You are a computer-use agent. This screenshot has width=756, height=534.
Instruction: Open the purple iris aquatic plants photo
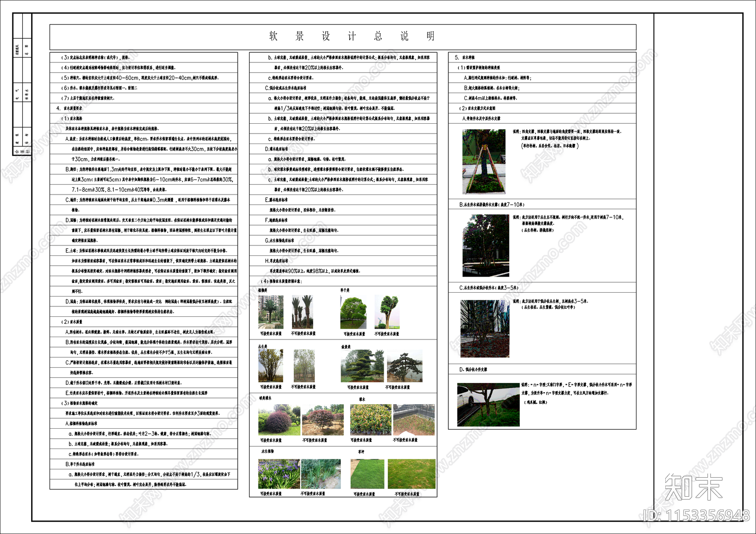click(279, 474)
